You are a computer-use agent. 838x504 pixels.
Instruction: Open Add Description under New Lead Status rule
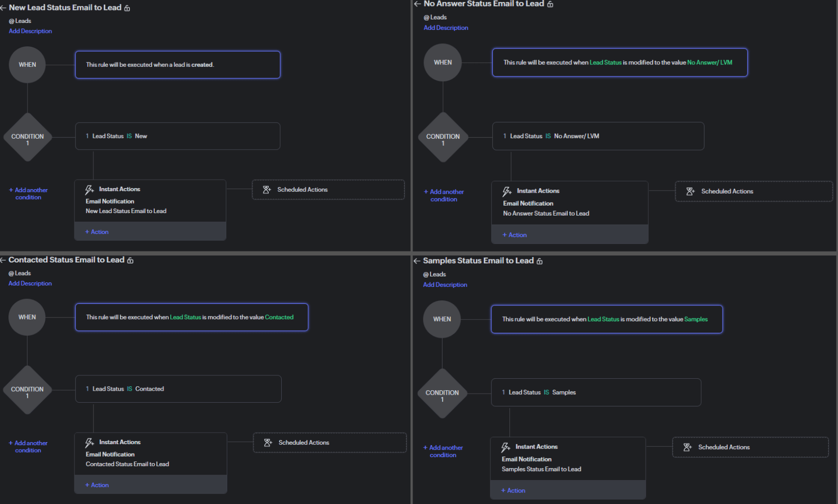[x=30, y=31]
